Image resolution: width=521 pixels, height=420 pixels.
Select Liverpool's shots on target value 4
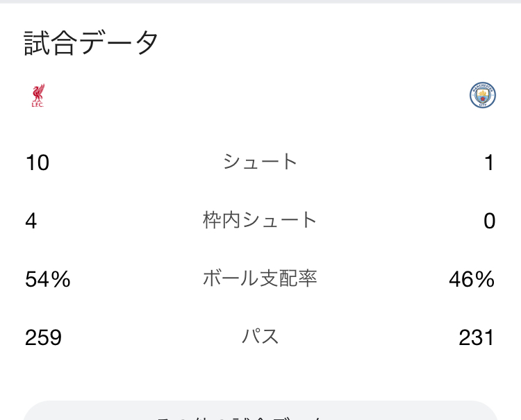coord(31,221)
